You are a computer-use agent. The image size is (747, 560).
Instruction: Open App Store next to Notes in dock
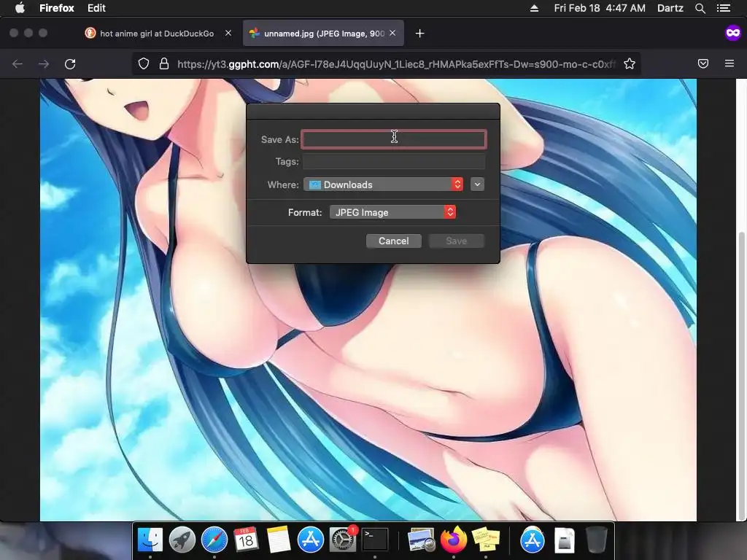[311, 540]
